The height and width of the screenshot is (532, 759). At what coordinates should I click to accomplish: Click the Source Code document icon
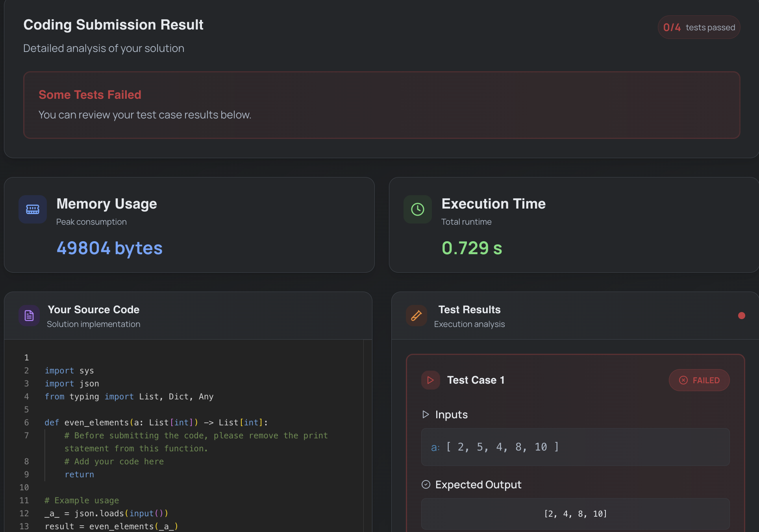tap(29, 316)
